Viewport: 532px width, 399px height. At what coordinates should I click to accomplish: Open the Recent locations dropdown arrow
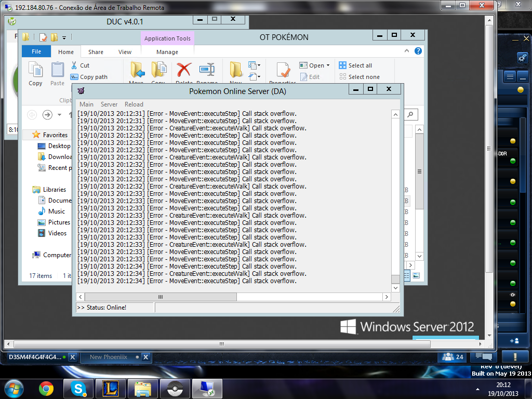pyautogui.click(x=59, y=115)
